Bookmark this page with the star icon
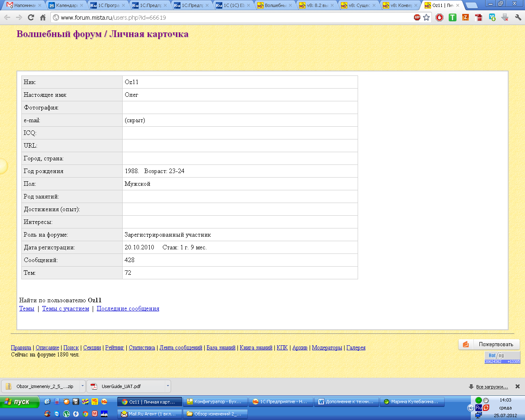Screen dimensions: 525x420 pos(426,17)
